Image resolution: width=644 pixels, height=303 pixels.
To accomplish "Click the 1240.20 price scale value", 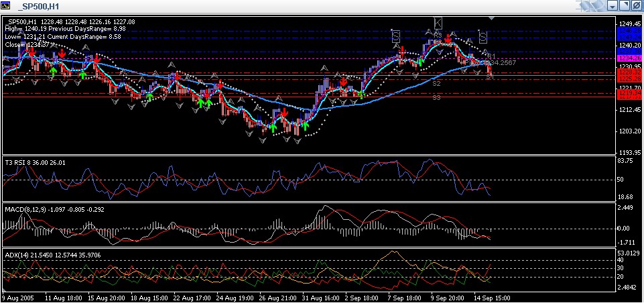I will click(631, 45).
